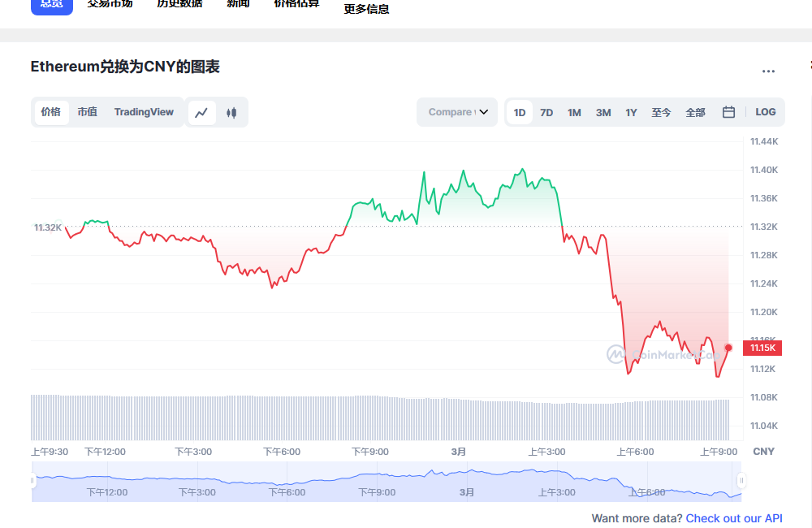Enable TradingView chart view
The image size is (812, 528).
pos(144,112)
